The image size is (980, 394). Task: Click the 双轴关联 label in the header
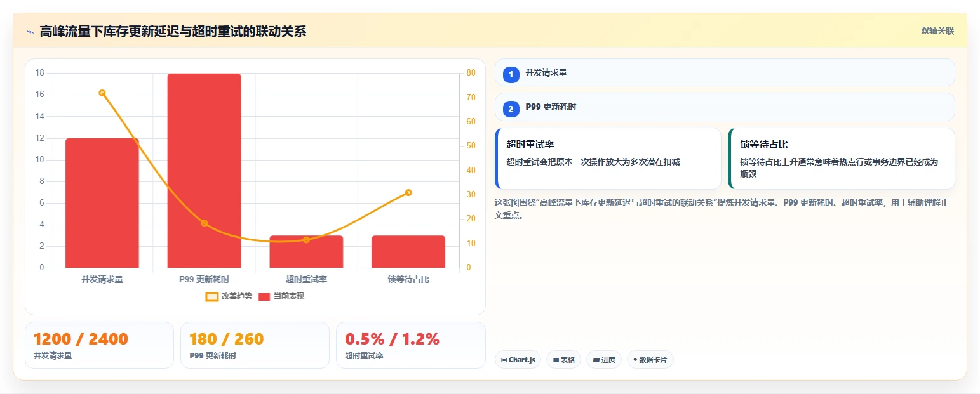tap(937, 31)
